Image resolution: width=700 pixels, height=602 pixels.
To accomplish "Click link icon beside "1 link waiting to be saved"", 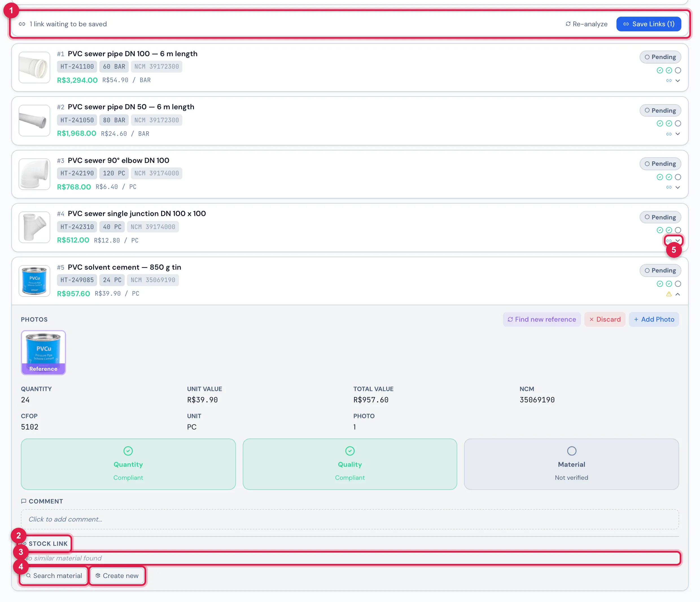I will (x=22, y=24).
